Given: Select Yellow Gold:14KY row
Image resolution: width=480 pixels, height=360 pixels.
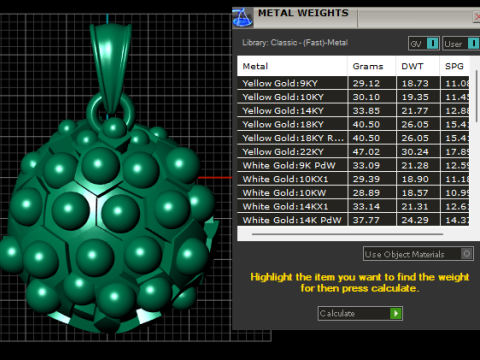Looking at the screenshot, I should pyautogui.click(x=353, y=110).
